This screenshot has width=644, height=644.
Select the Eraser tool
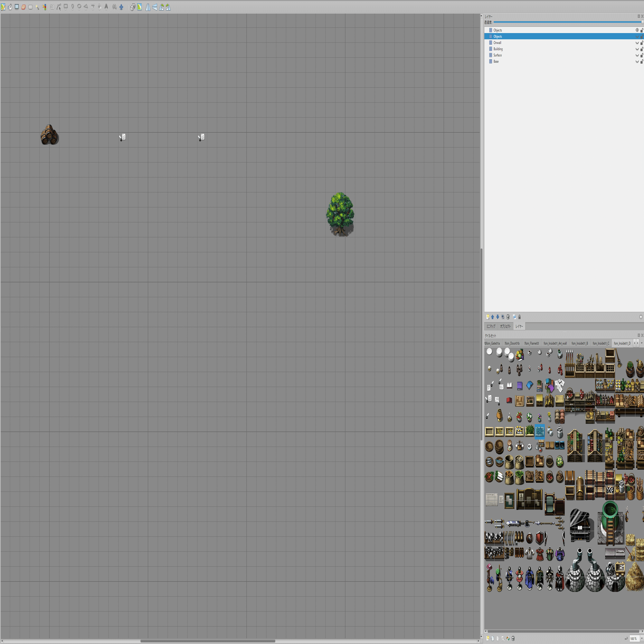point(24,7)
